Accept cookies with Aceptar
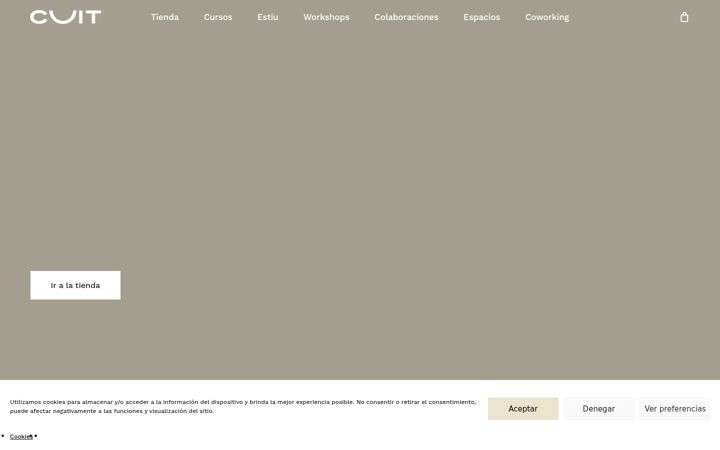 (x=523, y=409)
